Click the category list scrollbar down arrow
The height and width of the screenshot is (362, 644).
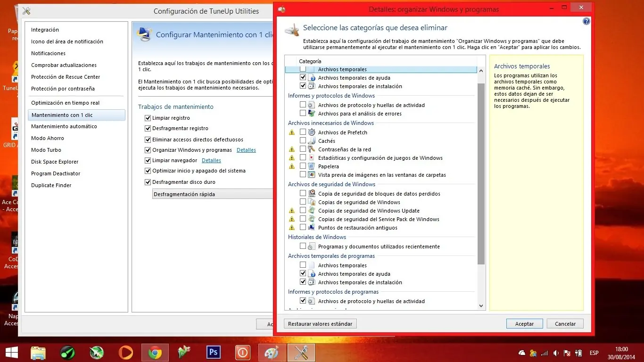coord(481,306)
